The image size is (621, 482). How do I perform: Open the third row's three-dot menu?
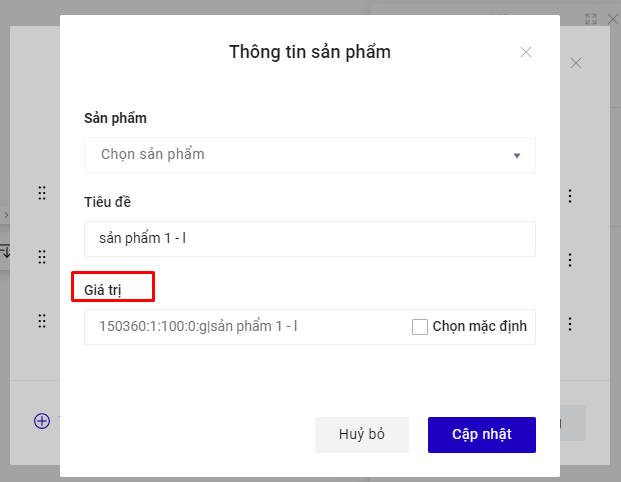570,324
